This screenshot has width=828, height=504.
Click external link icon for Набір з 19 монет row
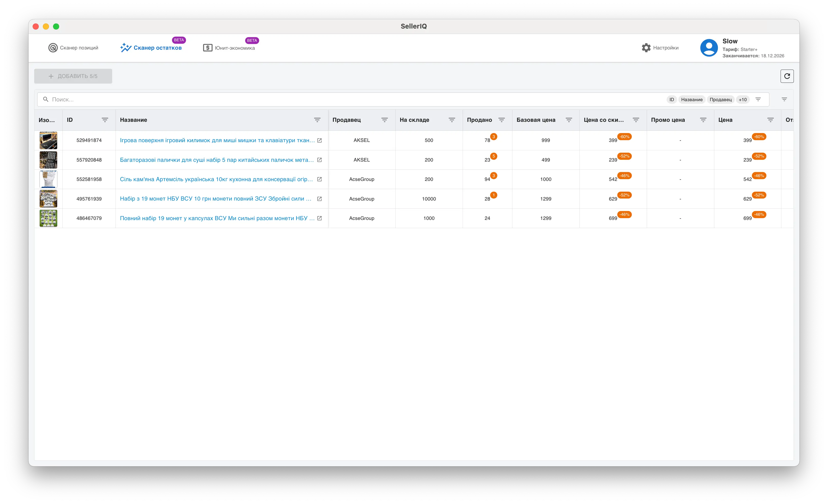tap(320, 199)
